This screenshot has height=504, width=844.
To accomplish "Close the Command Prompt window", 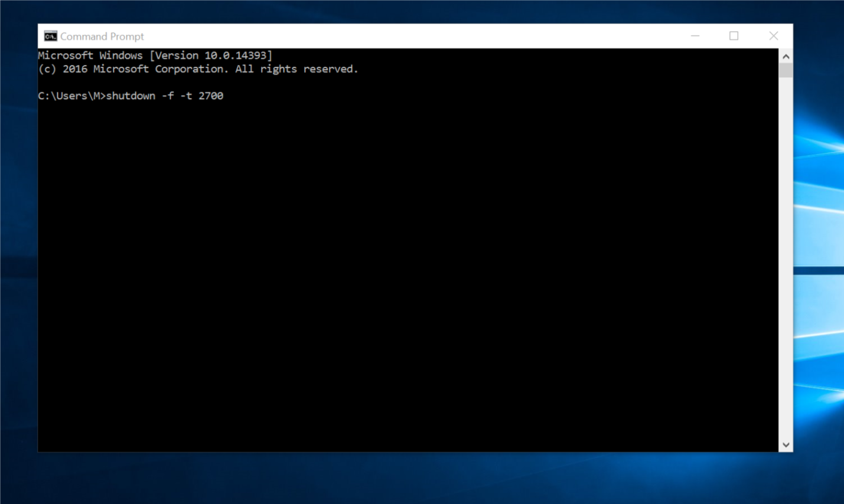I will point(773,36).
